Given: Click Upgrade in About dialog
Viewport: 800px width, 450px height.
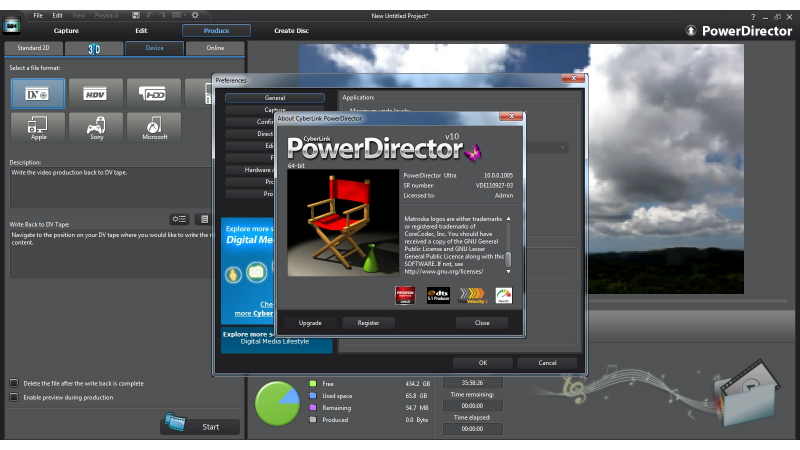Looking at the screenshot, I should pyautogui.click(x=310, y=323).
